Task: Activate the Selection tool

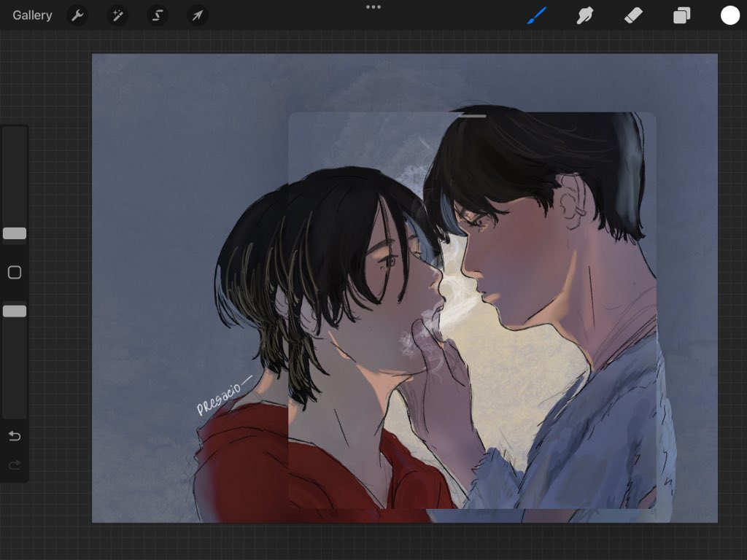Action: (158, 15)
